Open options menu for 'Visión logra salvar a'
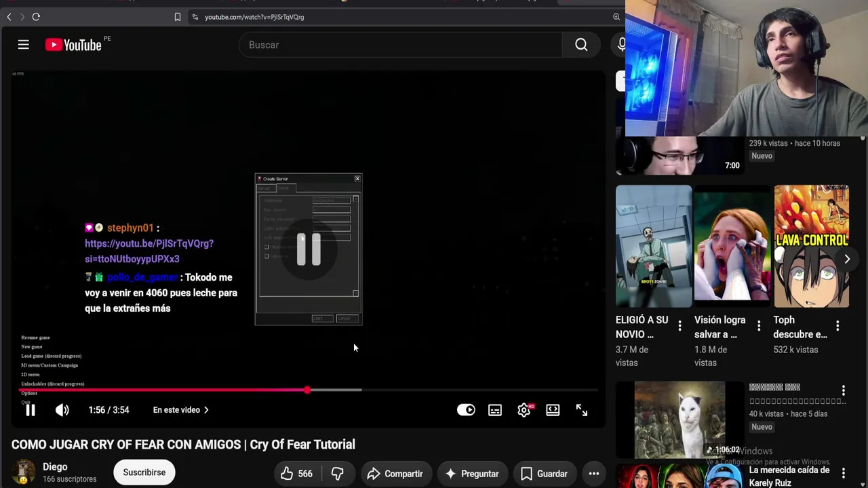The image size is (868, 488). coord(759,326)
